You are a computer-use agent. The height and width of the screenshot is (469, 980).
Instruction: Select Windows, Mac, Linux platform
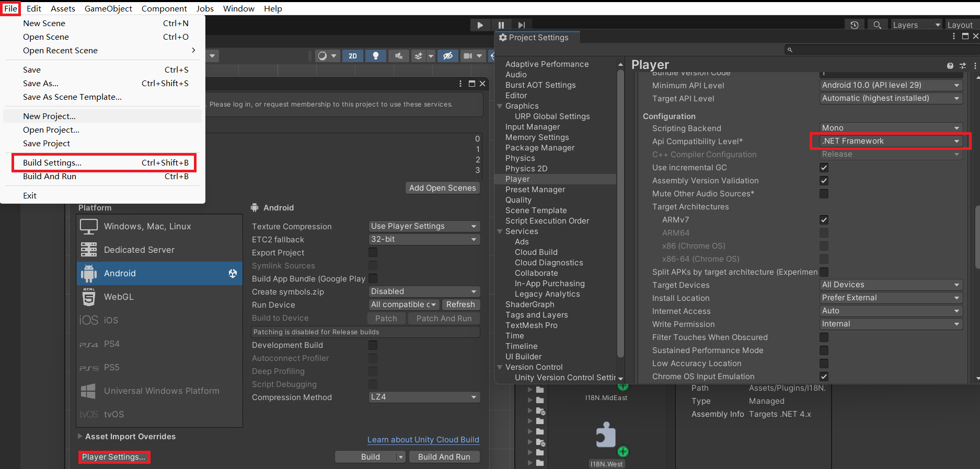click(x=159, y=226)
